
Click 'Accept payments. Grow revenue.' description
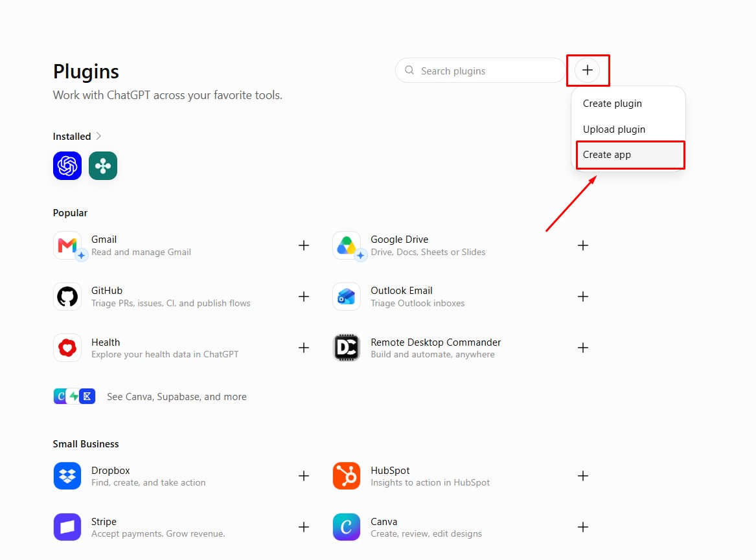point(158,533)
